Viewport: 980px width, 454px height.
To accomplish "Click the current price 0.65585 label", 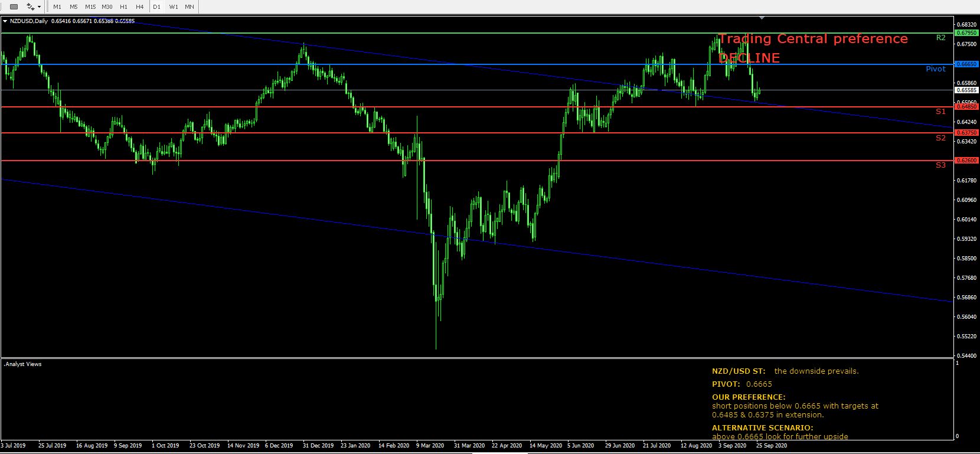I will [x=966, y=90].
